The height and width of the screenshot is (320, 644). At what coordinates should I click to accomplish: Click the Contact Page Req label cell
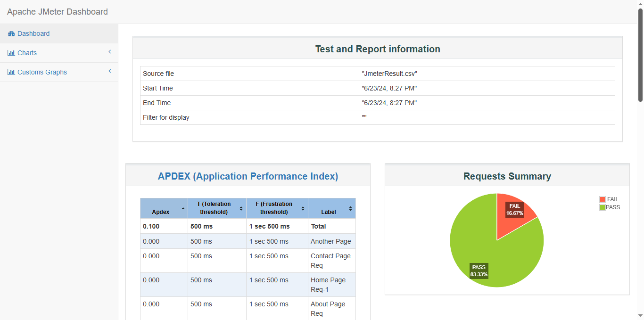pos(332,261)
